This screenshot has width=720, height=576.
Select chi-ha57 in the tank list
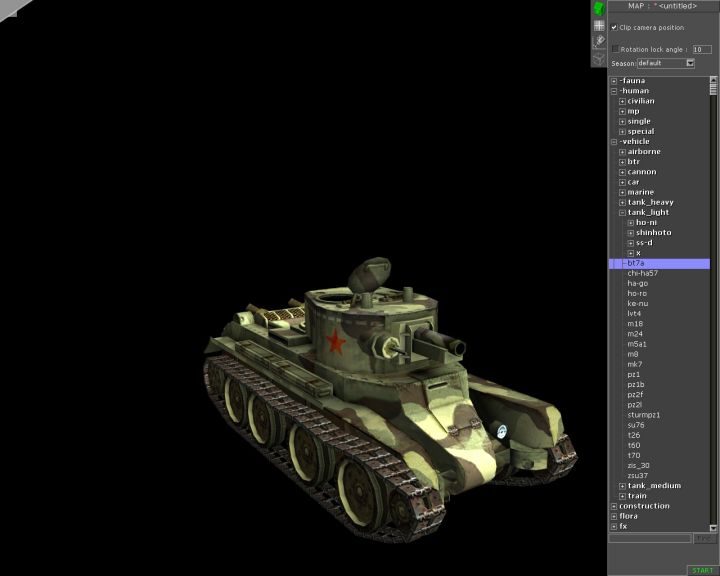point(642,273)
